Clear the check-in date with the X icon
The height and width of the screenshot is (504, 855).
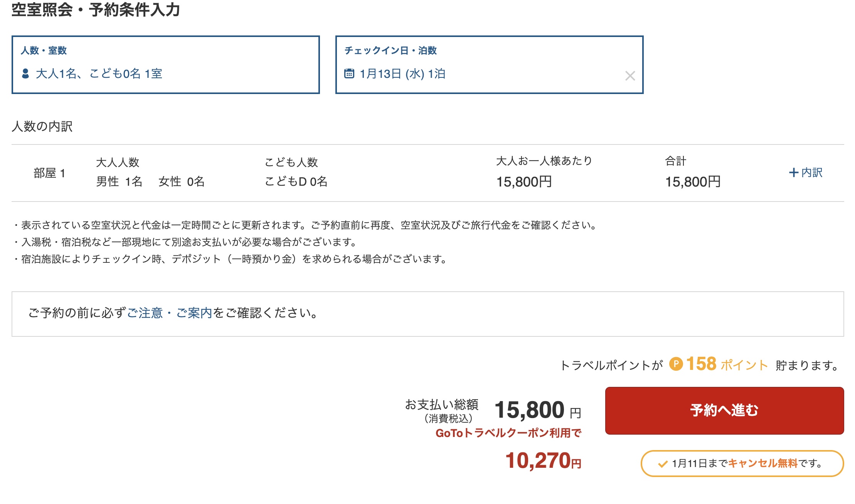pos(630,76)
